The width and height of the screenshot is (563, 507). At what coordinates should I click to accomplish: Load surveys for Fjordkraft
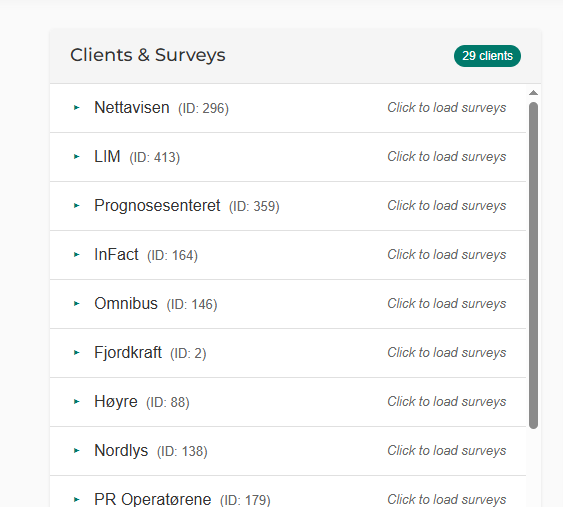coord(446,353)
